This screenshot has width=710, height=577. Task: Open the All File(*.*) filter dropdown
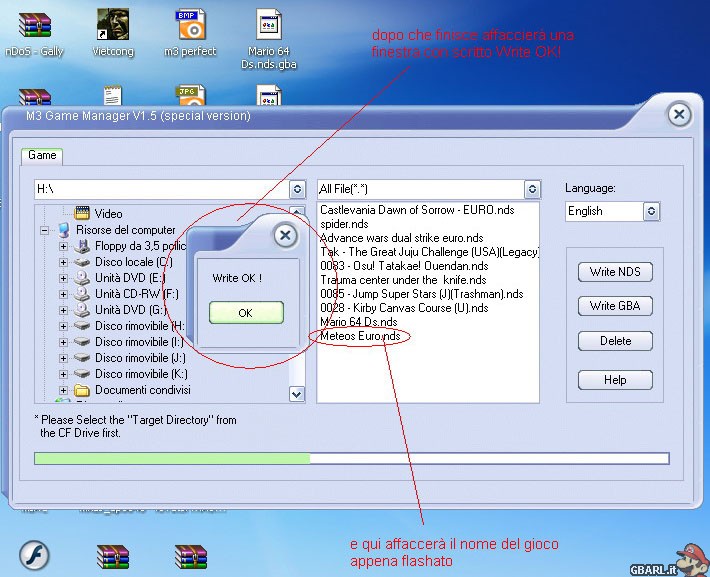(x=532, y=189)
